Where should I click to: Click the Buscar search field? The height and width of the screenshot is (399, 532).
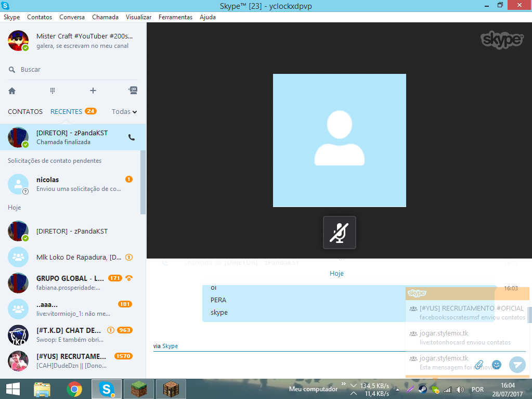(73, 70)
